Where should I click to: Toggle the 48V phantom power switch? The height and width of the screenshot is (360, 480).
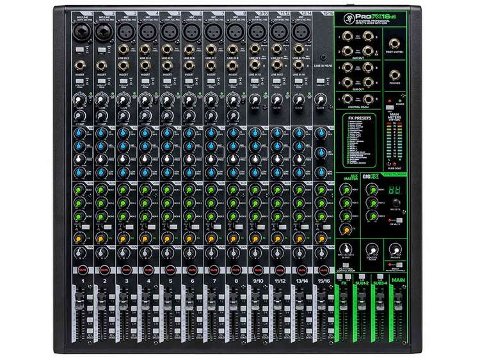(389, 107)
